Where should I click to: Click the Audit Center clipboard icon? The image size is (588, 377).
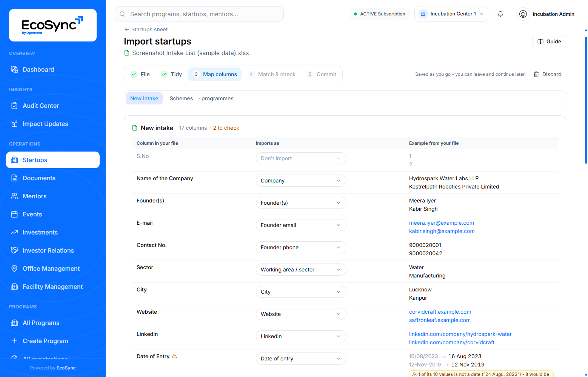coord(14,106)
